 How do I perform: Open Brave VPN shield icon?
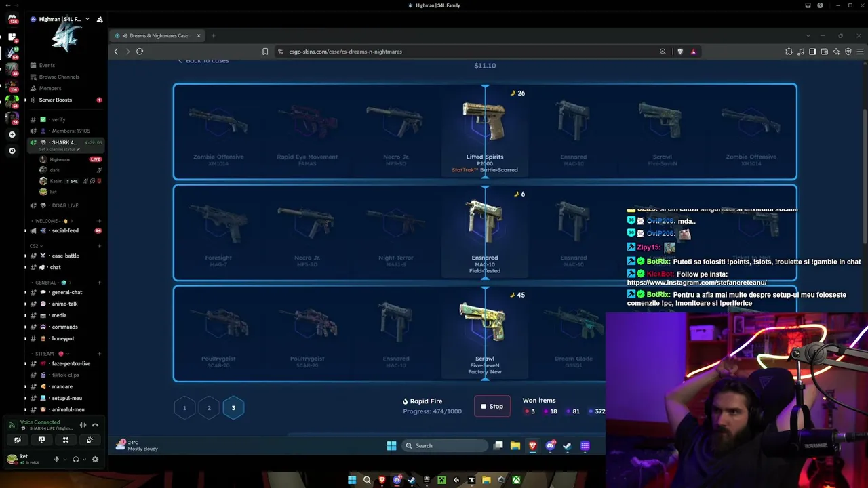click(x=848, y=52)
